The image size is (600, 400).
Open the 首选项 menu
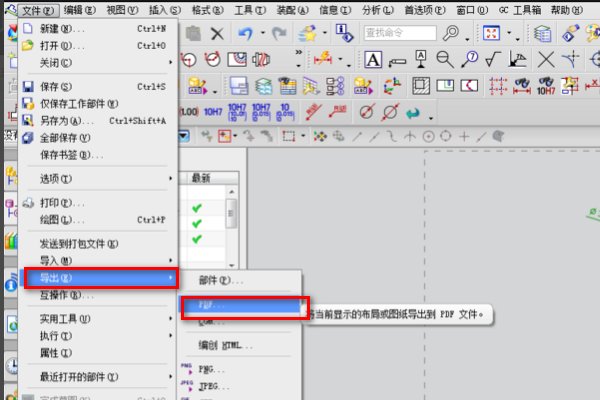tap(425, 10)
